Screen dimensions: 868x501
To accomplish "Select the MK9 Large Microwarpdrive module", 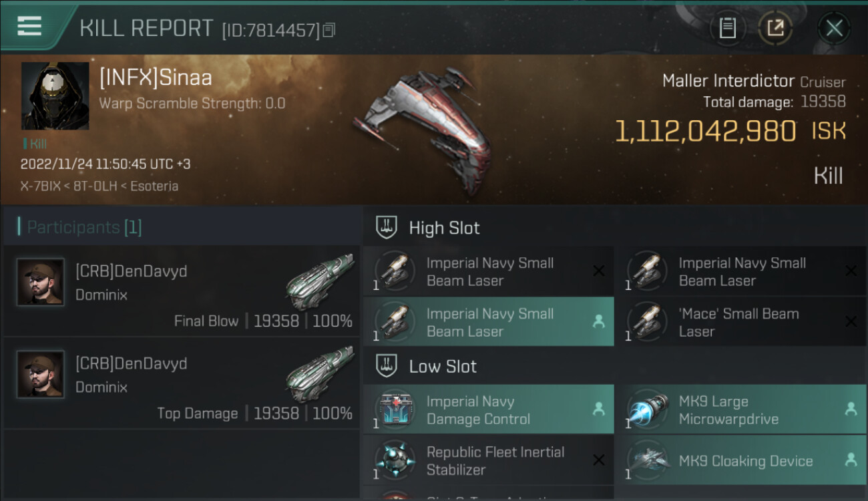I will pyautogui.click(x=739, y=410).
